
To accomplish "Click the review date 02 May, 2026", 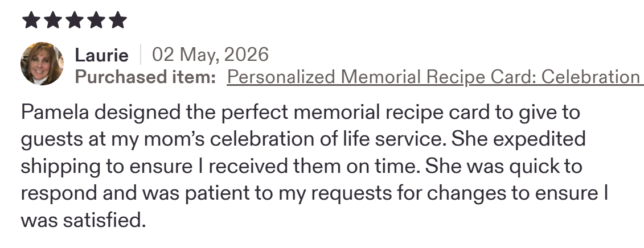I will pyautogui.click(x=210, y=55).
